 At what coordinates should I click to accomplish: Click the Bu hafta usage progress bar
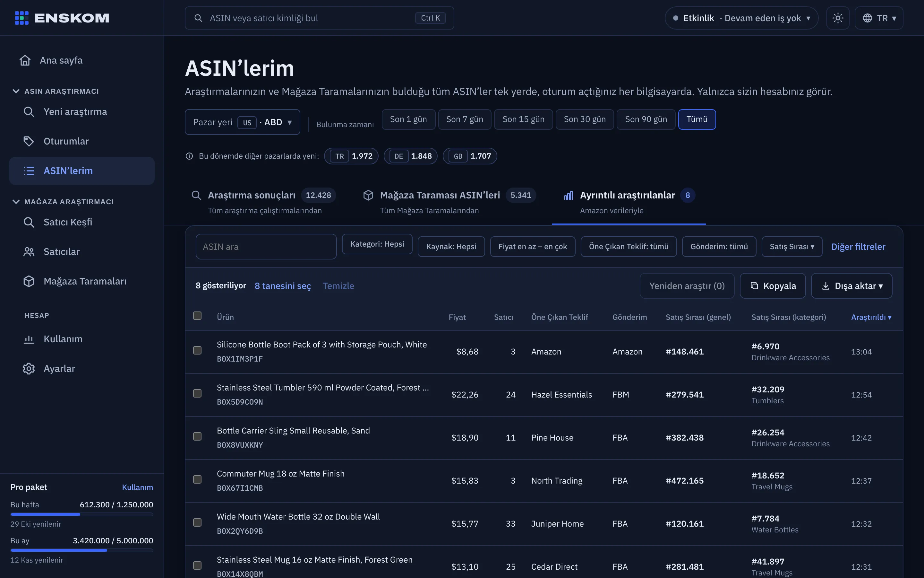(x=82, y=514)
